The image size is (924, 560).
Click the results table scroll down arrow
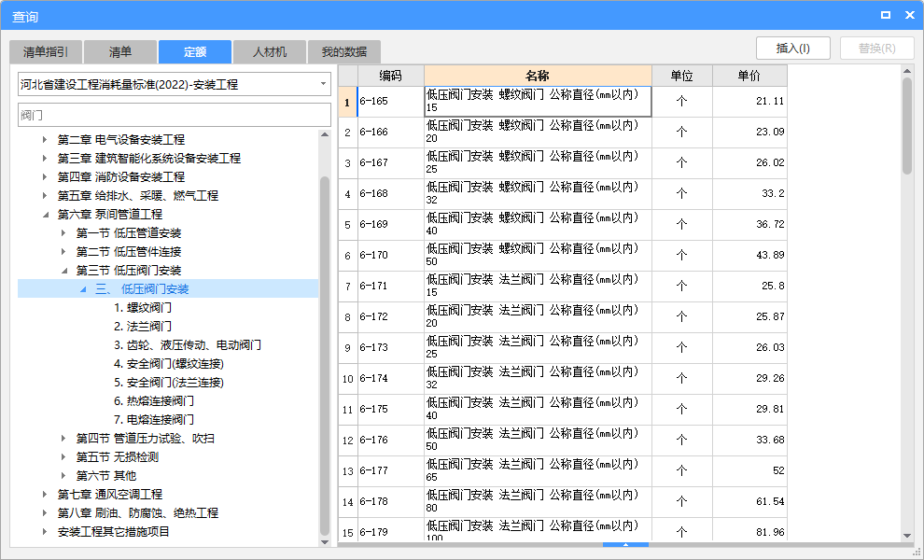coord(907,535)
